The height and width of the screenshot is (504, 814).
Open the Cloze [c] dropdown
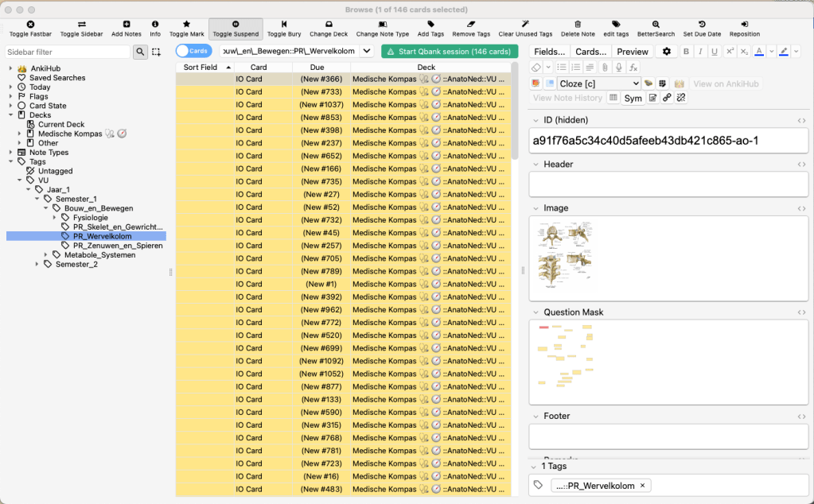pos(600,83)
